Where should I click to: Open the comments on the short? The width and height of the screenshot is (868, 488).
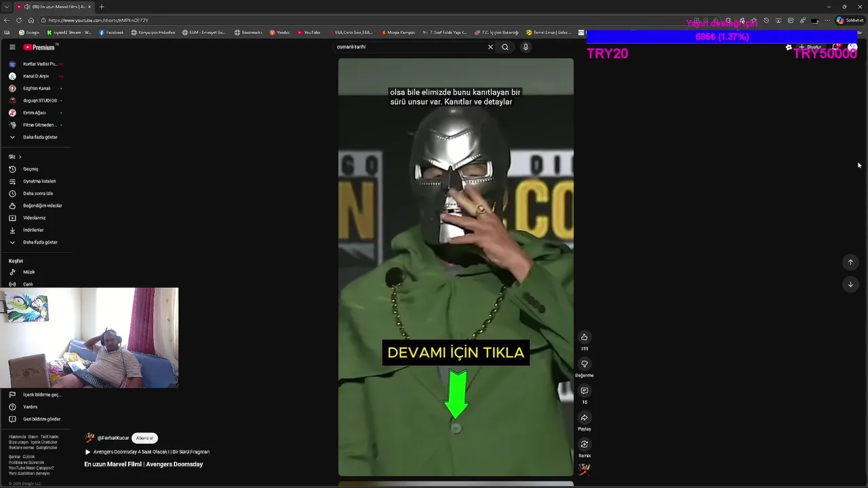point(584,391)
